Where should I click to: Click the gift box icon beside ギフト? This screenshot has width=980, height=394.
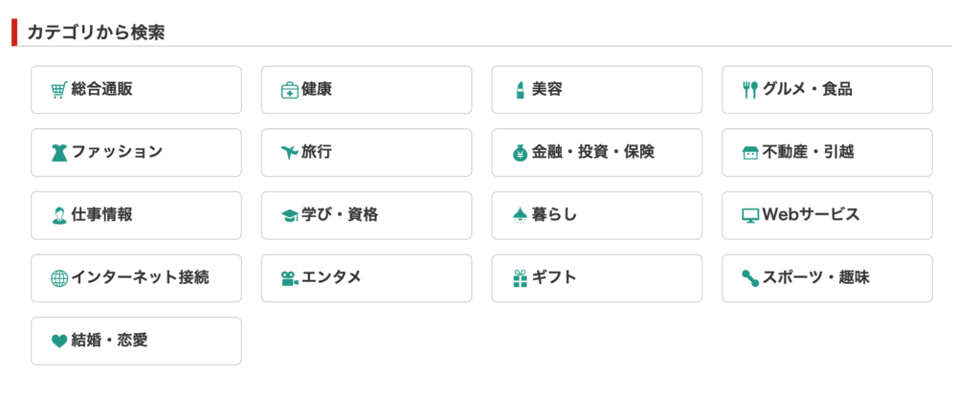pyautogui.click(x=520, y=278)
